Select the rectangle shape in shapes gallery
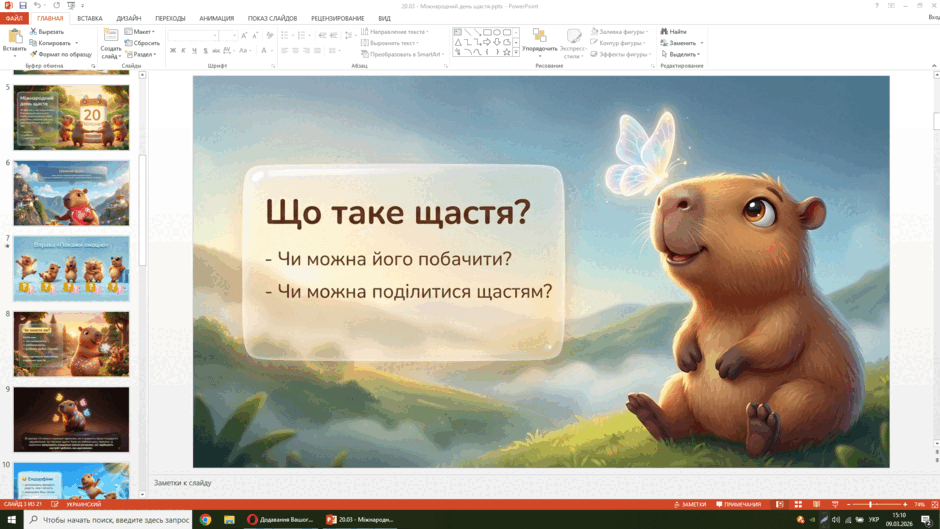The image size is (940, 529). (487, 32)
